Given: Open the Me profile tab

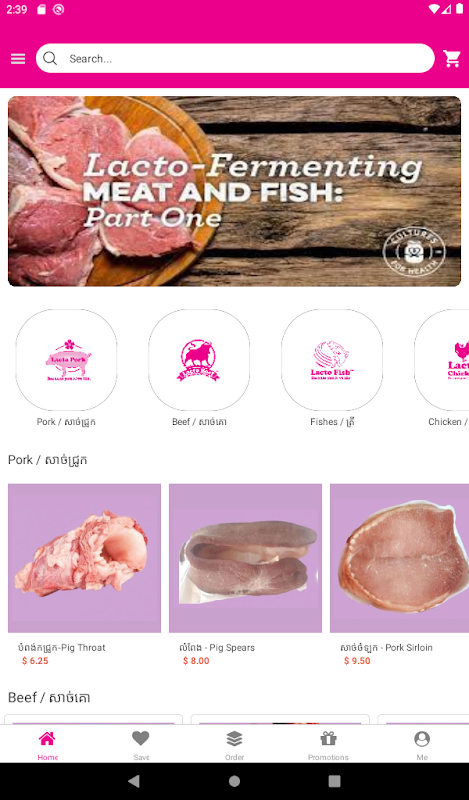Looking at the screenshot, I should [x=422, y=744].
